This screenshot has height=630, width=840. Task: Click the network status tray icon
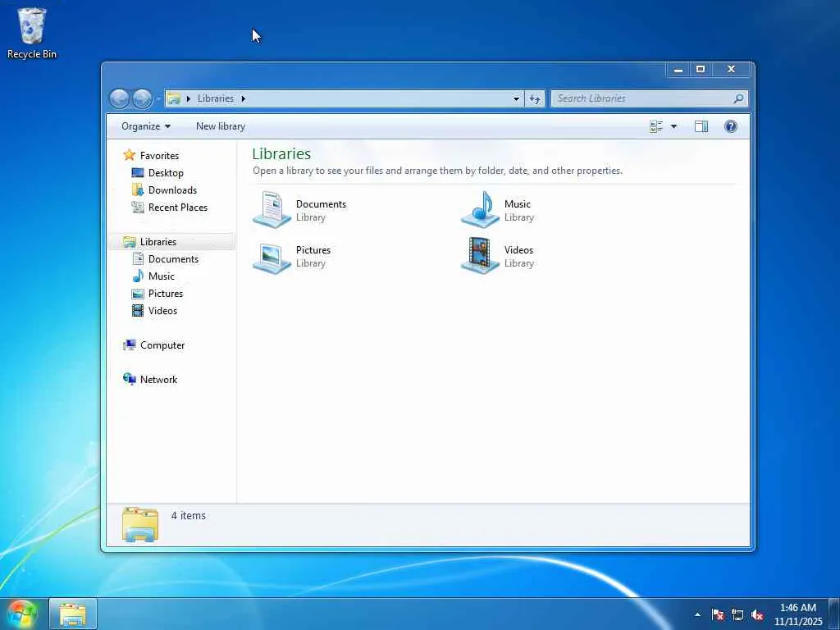click(x=737, y=615)
